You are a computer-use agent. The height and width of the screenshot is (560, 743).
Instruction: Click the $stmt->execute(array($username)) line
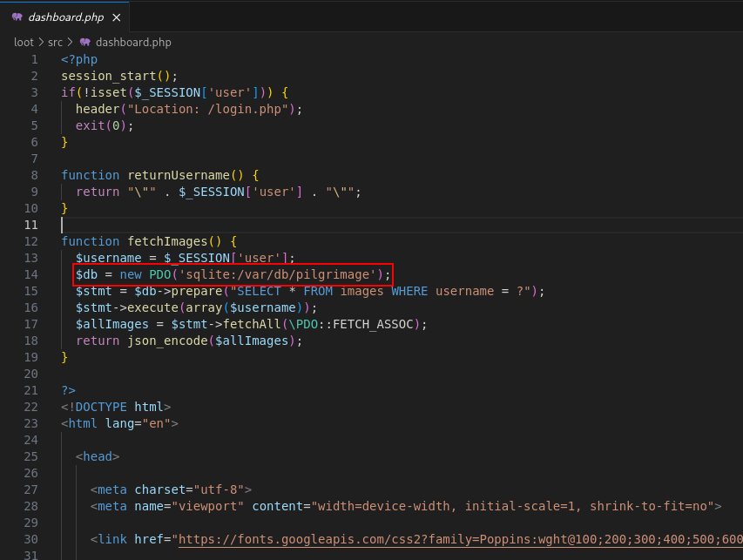click(x=196, y=307)
